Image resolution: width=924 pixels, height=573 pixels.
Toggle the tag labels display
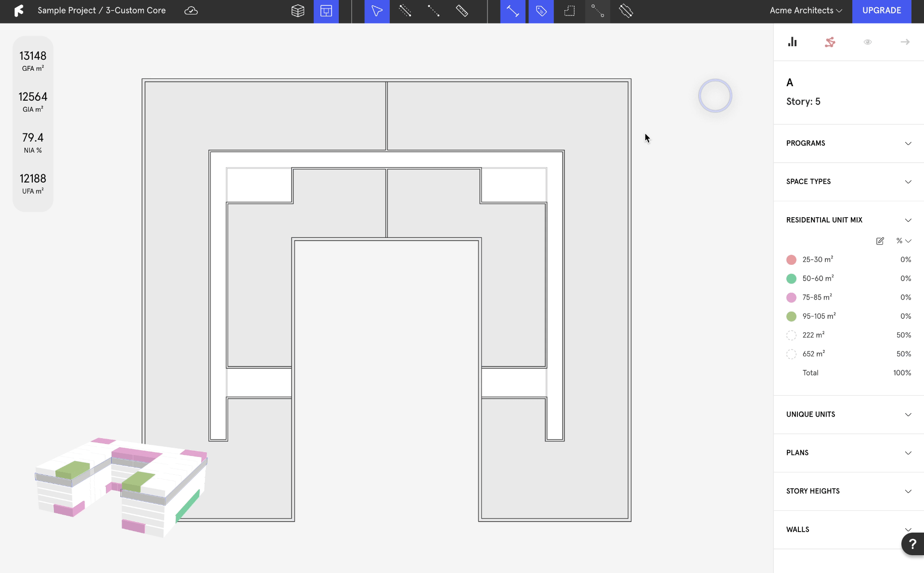(541, 11)
